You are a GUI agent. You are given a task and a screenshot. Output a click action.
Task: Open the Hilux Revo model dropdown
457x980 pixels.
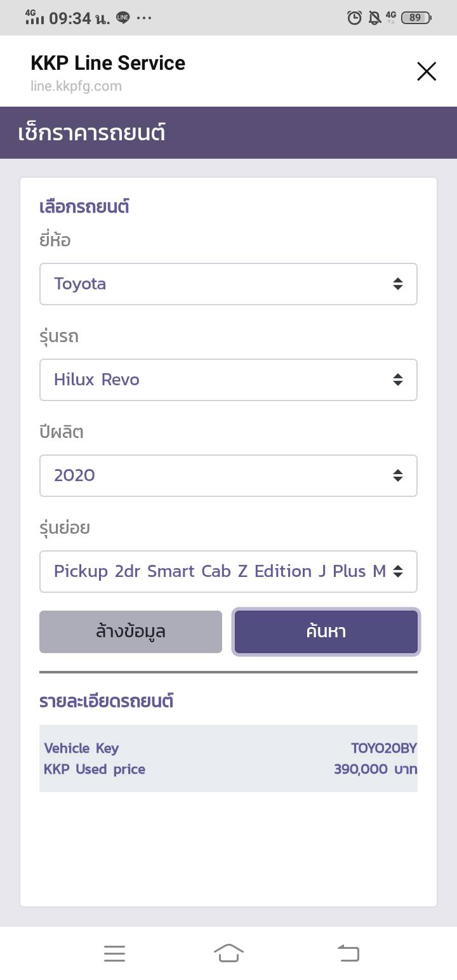click(x=228, y=380)
